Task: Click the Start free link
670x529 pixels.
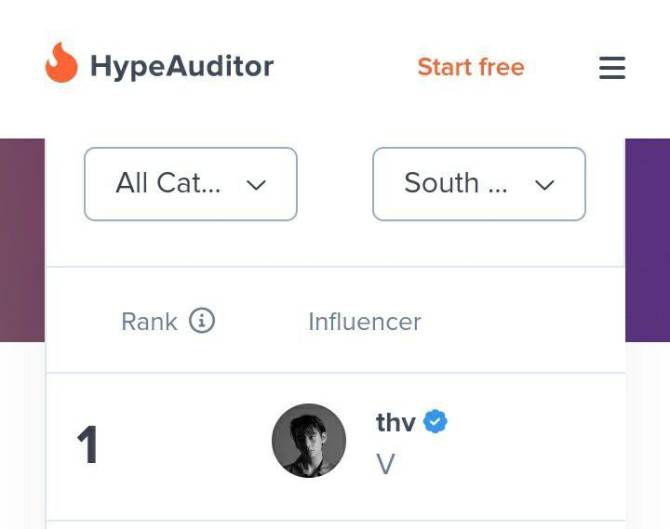Action: (471, 67)
